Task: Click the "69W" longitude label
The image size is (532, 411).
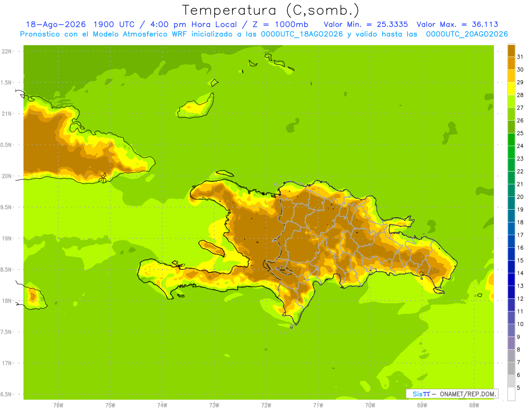Action: pyautogui.click(x=422, y=405)
